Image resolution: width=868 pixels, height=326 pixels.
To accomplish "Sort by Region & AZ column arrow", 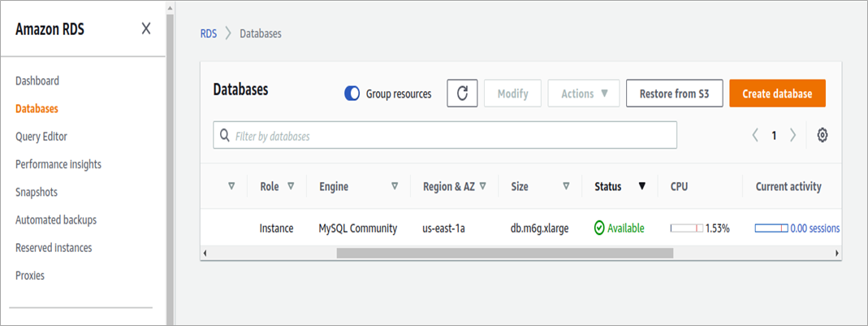I will [x=482, y=186].
